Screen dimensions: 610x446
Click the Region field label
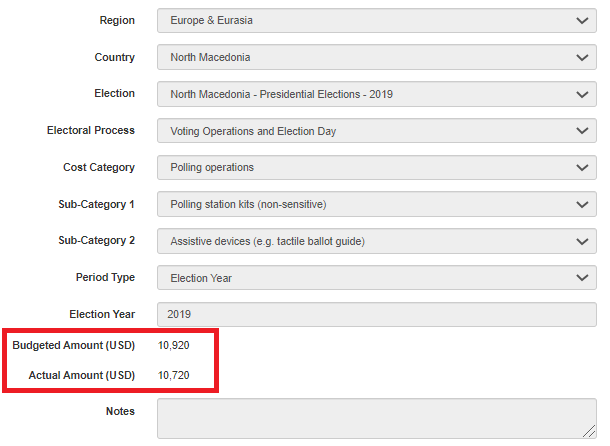(117, 21)
